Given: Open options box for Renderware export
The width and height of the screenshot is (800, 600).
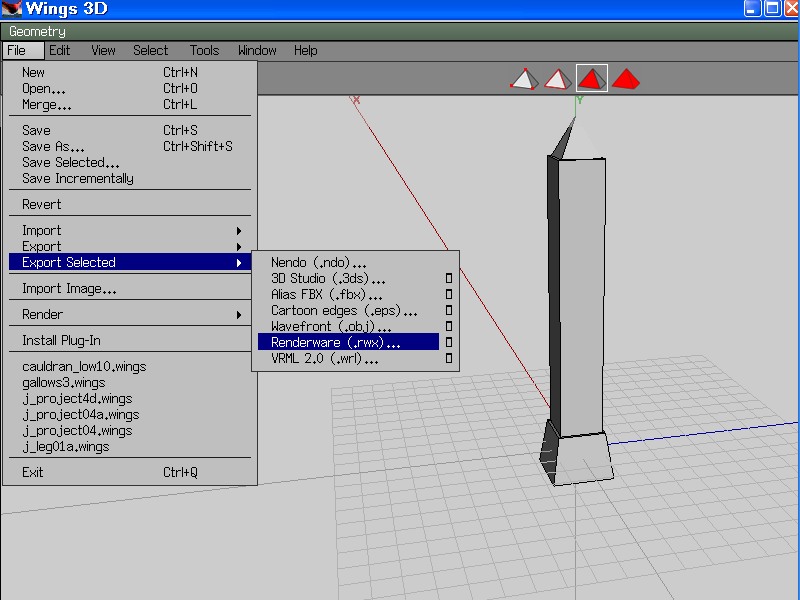Looking at the screenshot, I should pos(449,342).
